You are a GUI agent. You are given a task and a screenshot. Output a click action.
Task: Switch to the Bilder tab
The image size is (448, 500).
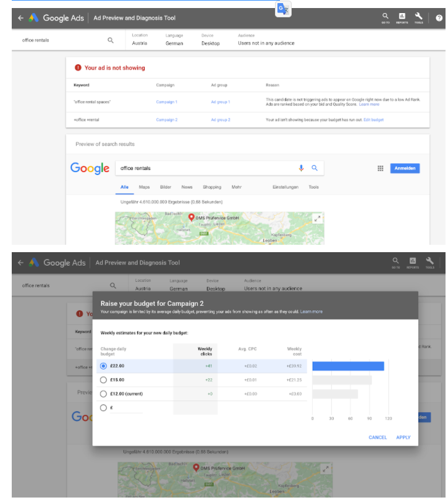[166, 187]
